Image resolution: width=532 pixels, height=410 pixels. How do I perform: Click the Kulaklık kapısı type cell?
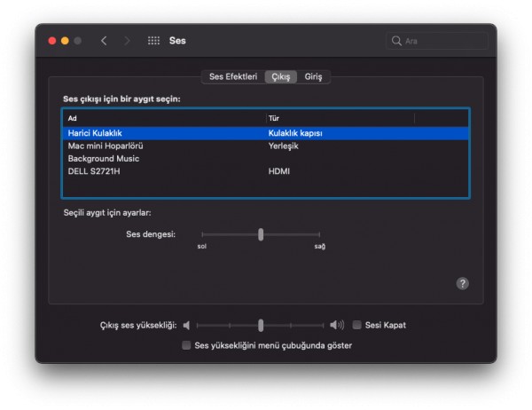pyautogui.click(x=295, y=133)
